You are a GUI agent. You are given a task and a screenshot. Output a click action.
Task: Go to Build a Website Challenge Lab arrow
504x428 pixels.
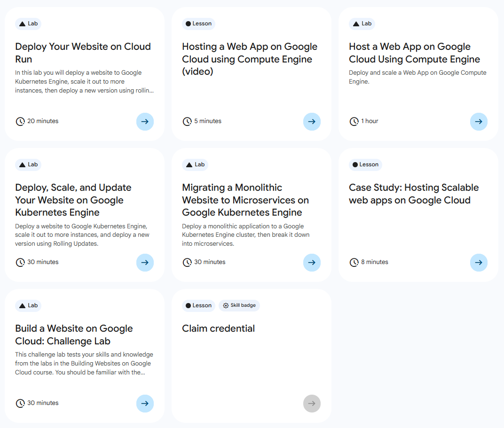[x=145, y=404]
